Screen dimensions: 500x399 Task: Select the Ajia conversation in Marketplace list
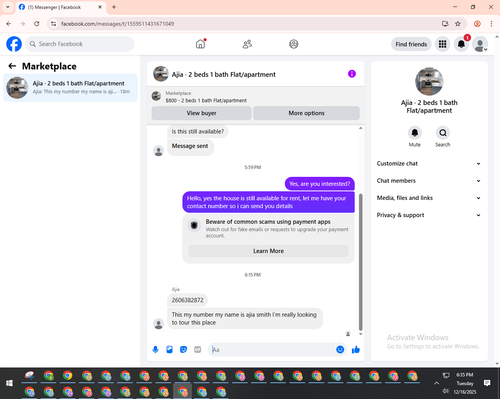(x=70, y=88)
